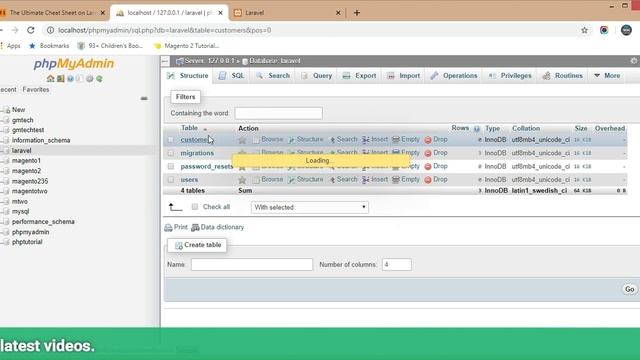Search within users table
This screenshot has width=640, height=360.
pos(343,180)
